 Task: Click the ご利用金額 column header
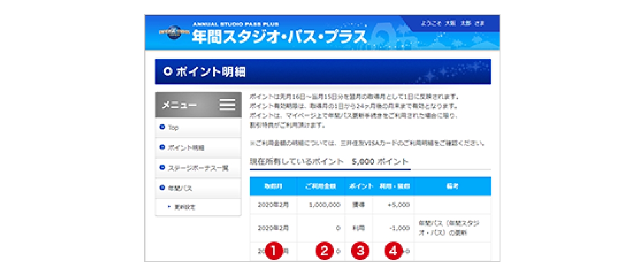pyautogui.click(x=321, y=186)
